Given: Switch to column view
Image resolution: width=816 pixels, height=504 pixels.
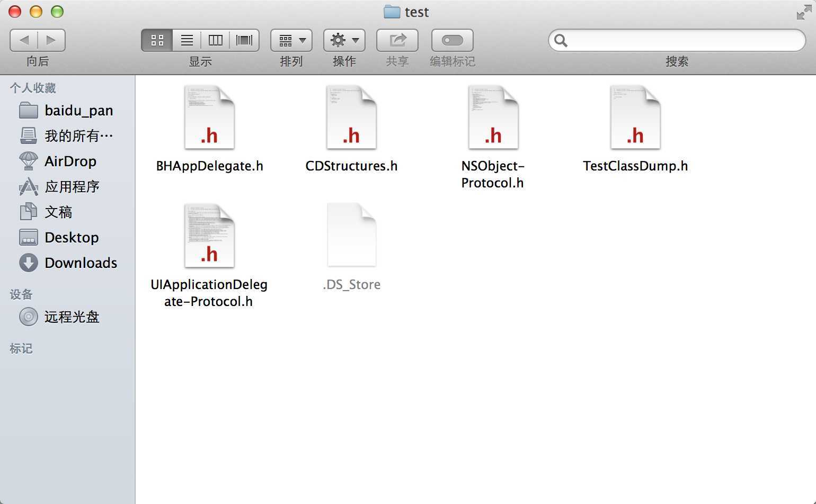Looking at the screenshot, I should [x=215, y=40].
